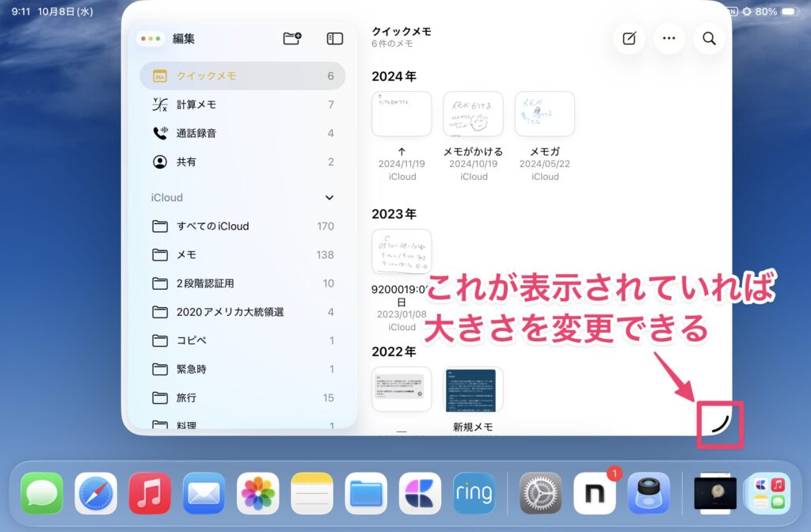Launch the Photos app in dock
This screenshot has height=532, width=811.
(257, 493)
